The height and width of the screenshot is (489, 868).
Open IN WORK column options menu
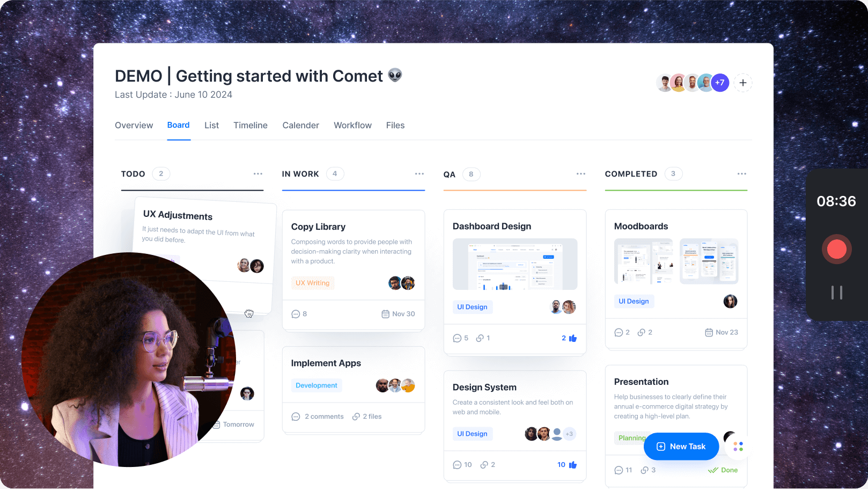click(x=420, y=174)
